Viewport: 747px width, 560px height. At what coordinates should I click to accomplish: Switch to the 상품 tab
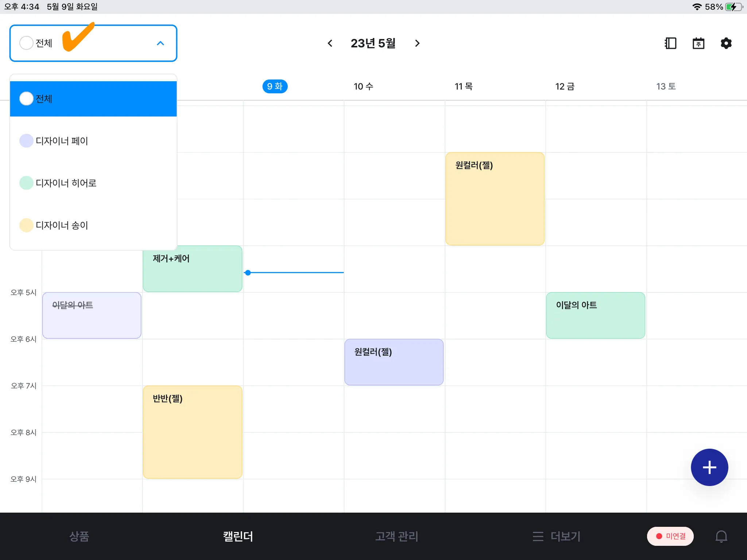coord(79,536)
